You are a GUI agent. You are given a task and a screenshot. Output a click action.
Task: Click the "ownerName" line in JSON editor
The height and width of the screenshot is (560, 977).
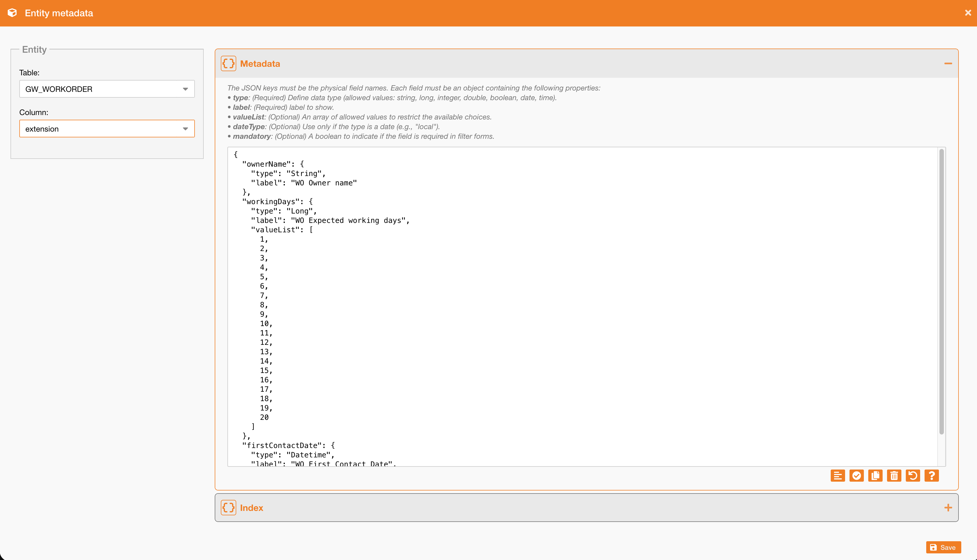[x=273, y=164]
